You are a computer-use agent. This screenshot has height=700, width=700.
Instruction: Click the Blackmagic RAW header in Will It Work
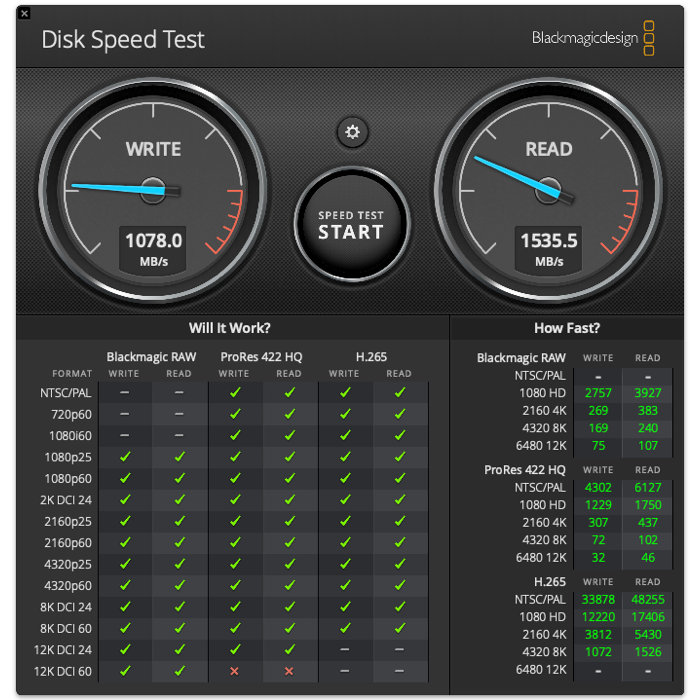click(151, 357)
